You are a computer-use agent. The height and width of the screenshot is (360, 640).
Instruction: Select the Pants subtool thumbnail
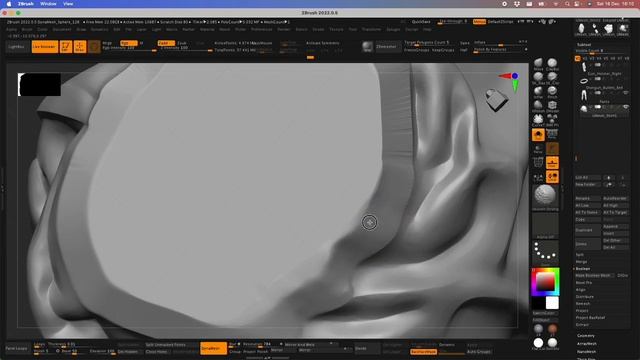point(584,95)
